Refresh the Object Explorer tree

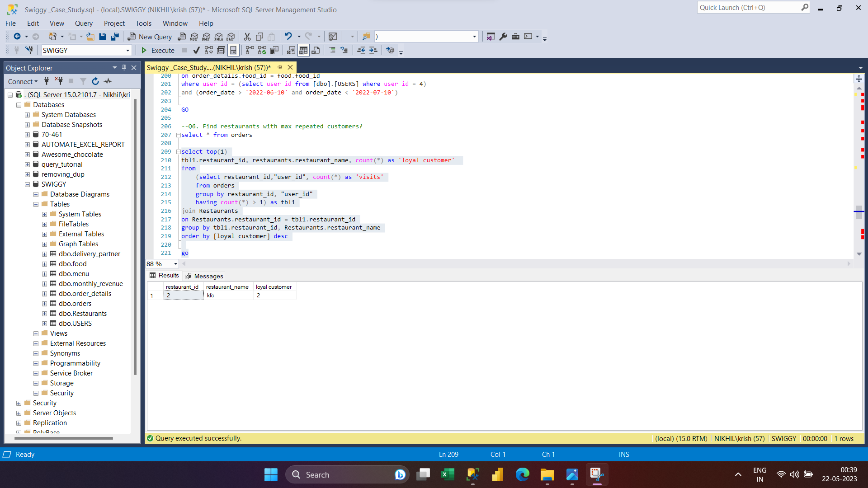click(95, 81)
